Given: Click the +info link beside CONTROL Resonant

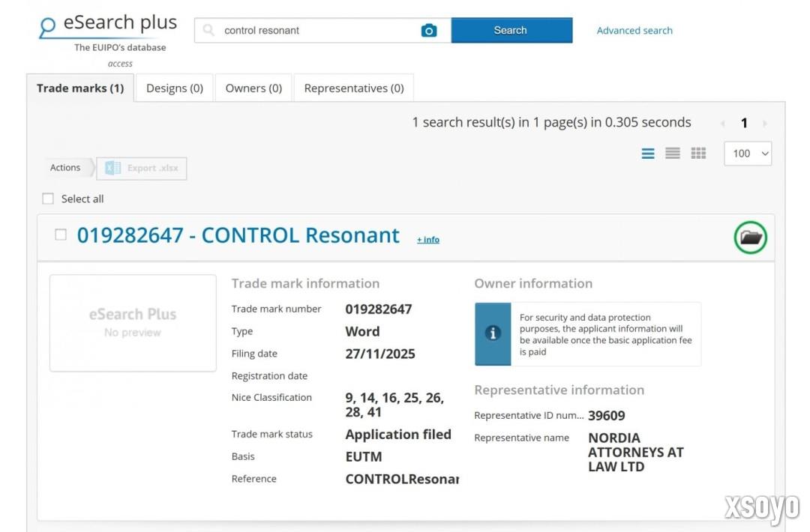Looking at the screenshot, I should tap(428, 240).
